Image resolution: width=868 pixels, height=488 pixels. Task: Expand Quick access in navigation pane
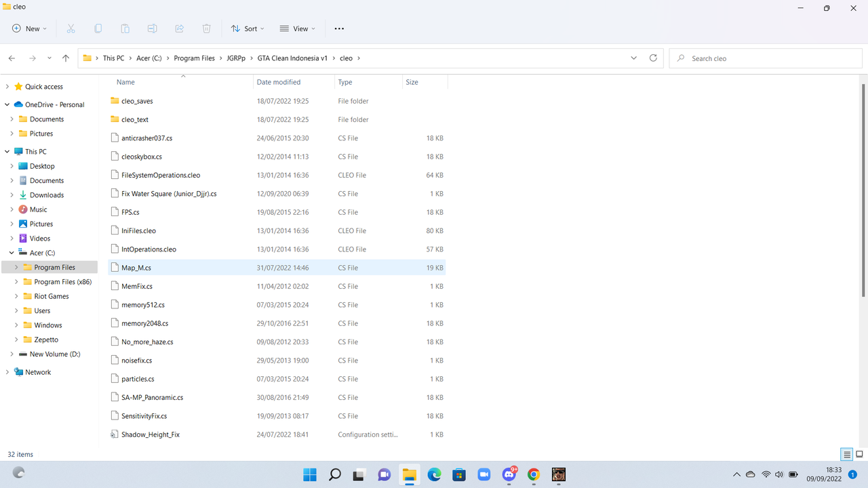click(7, 87)
